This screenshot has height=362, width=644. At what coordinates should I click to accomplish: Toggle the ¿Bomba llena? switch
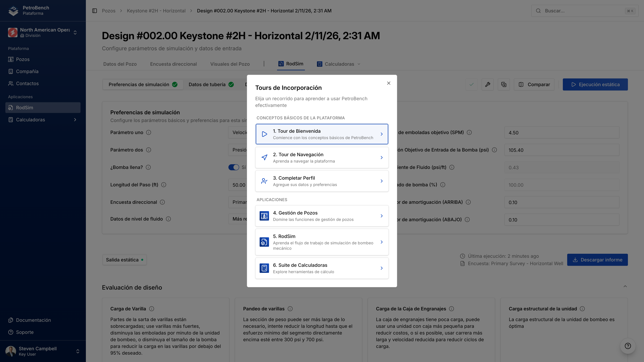pos(234,167)
